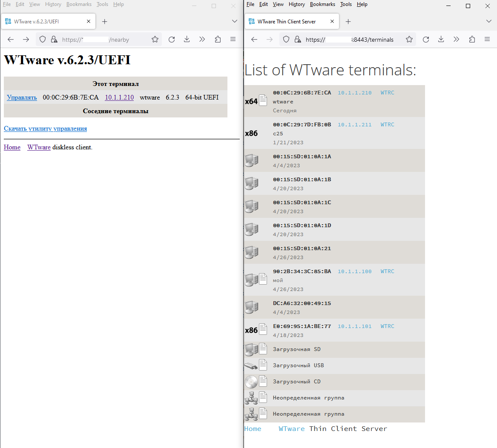Bookmark the terminals page with star icon
Screen dimensions: 497x448
[x=409, y=40]
